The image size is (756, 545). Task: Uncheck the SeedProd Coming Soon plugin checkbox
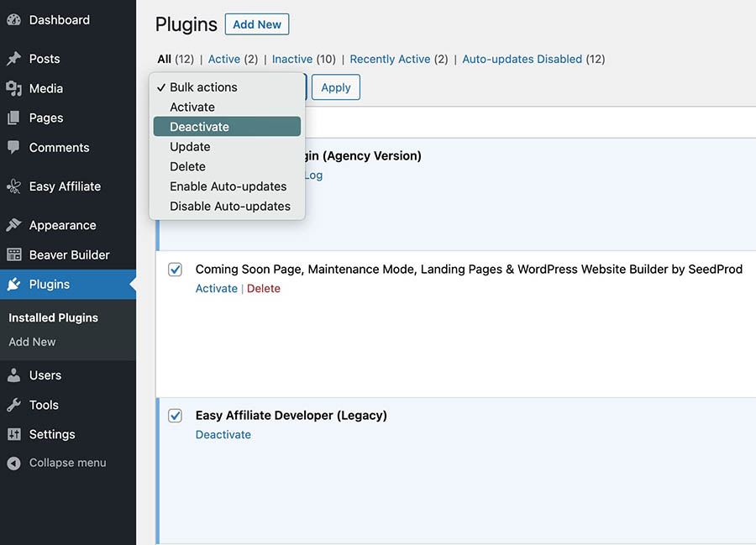click(x=175, y=270)
